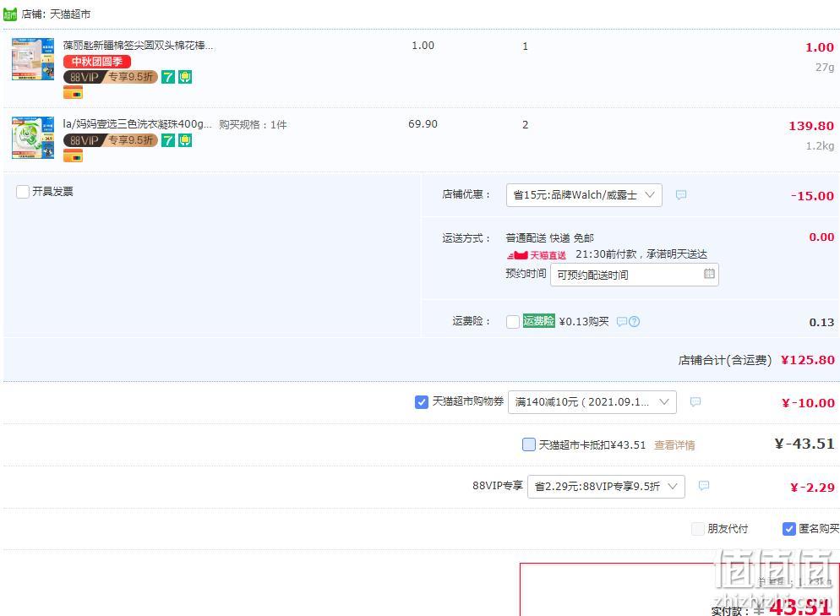This screenshot has width=840, height=616.
Task: Click the 店铺合计(含运费) label
Action: (725, 361)
